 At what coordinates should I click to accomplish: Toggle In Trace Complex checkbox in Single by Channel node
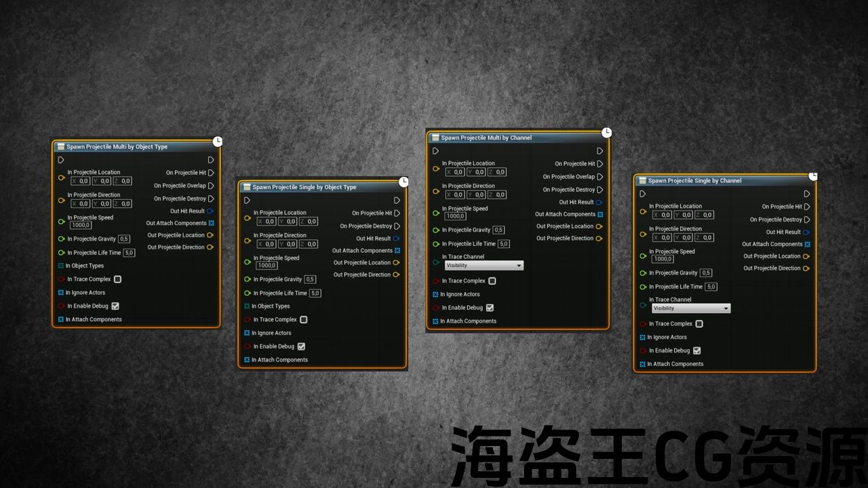pyautogui.click(x=699, y=324)
